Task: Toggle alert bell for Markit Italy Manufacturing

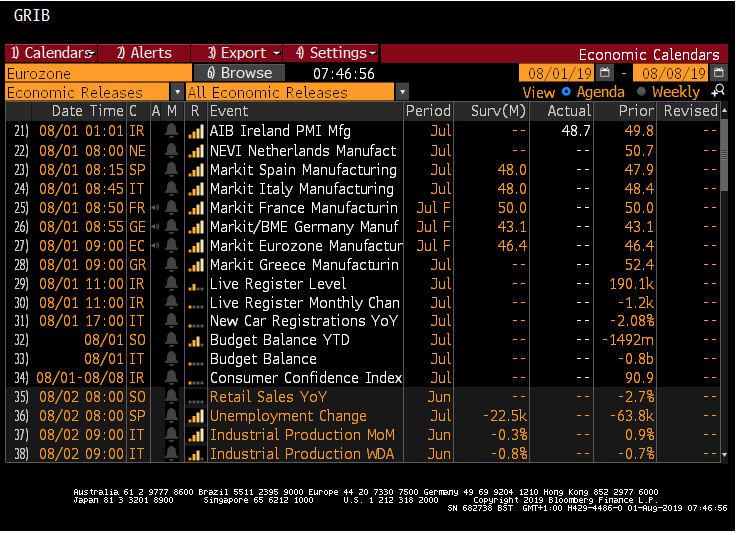Action: point(172,189)
